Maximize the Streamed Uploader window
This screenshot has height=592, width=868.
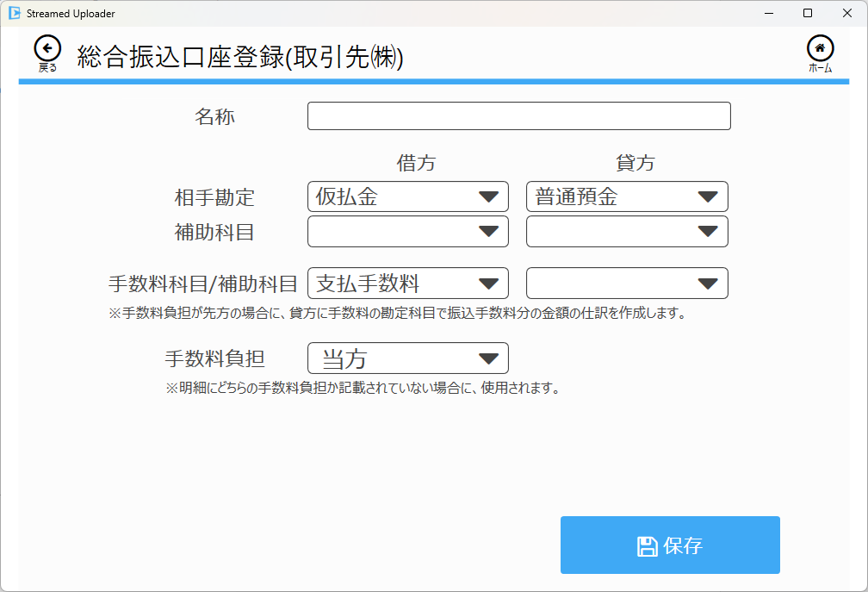[808, 13]
